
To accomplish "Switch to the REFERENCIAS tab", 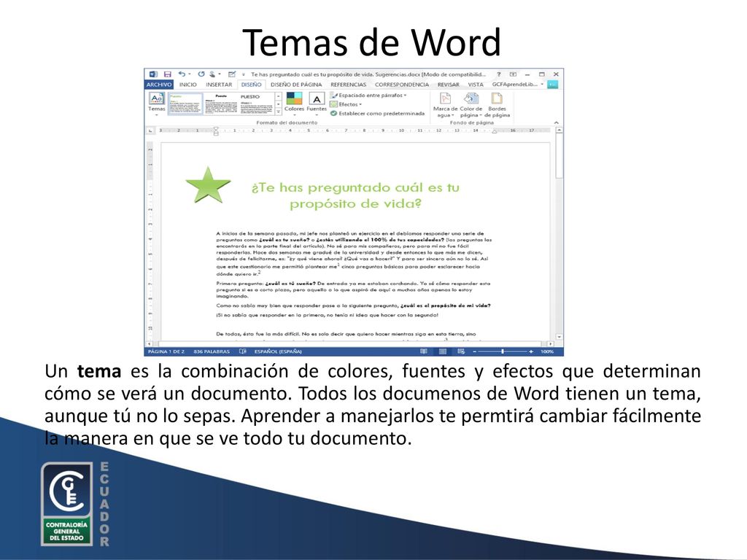I will tap(348, 85).
